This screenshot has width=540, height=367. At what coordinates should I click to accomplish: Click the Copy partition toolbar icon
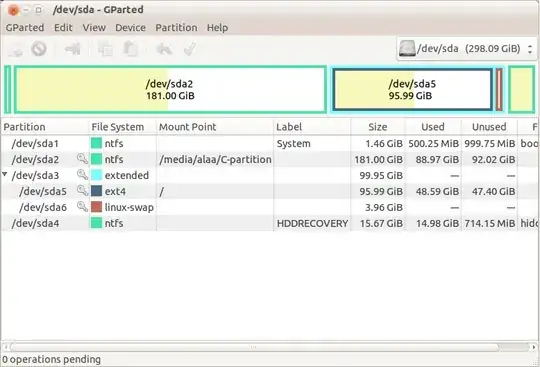(105, 49)
